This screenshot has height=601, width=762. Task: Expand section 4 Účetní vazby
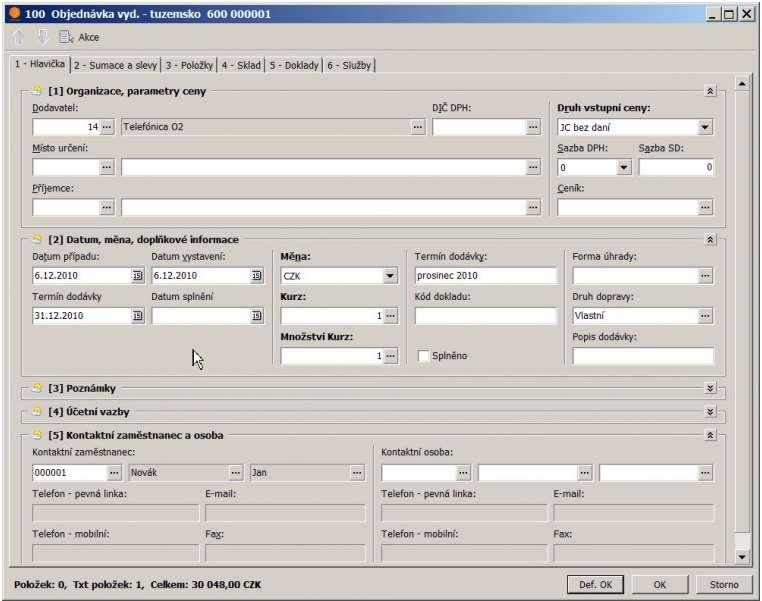(x=710, y=412)
